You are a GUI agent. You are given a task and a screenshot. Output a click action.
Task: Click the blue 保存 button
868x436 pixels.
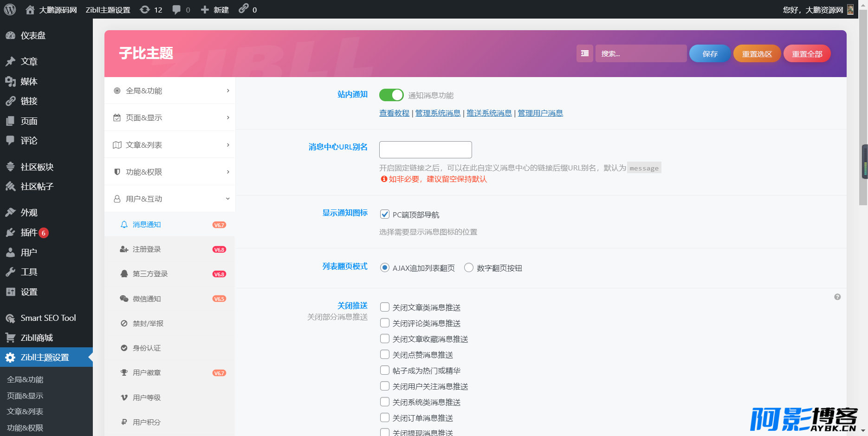click(710, 53)
